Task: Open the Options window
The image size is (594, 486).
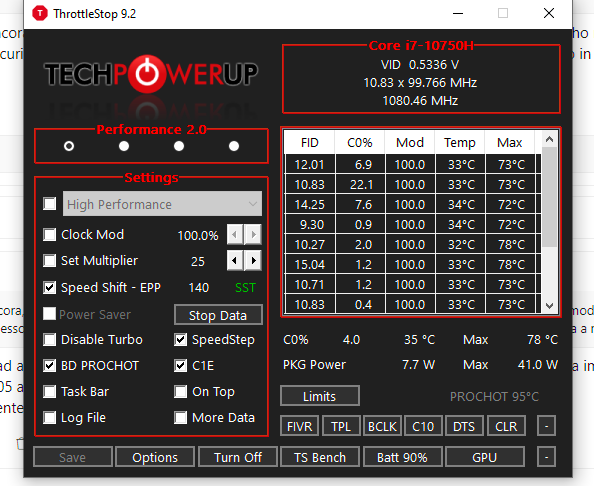Action: click(x=155, y=457)
